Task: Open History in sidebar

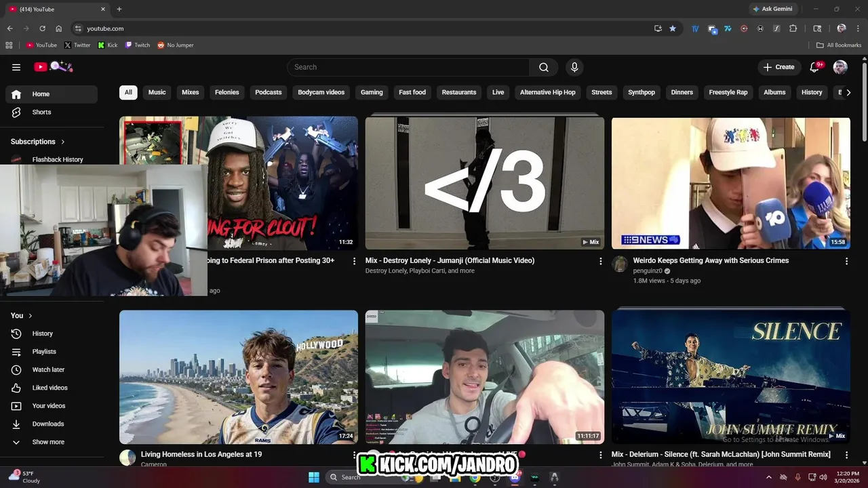Action: click(52, 333)
